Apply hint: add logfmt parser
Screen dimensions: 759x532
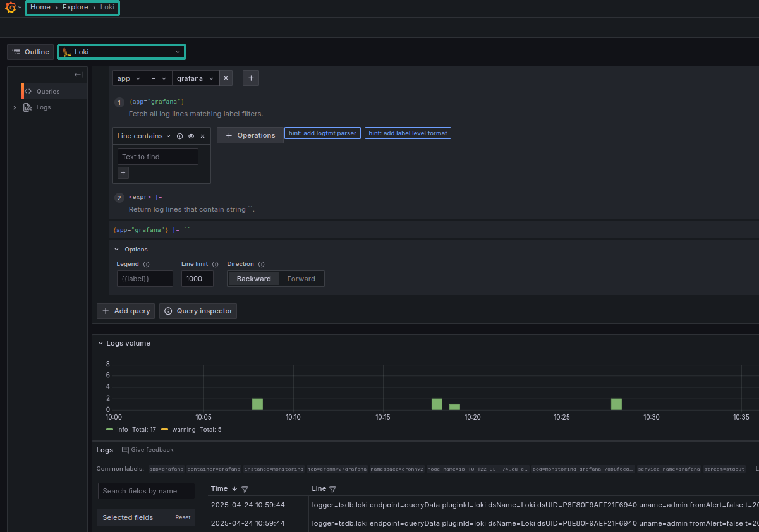tap(322, 133)
